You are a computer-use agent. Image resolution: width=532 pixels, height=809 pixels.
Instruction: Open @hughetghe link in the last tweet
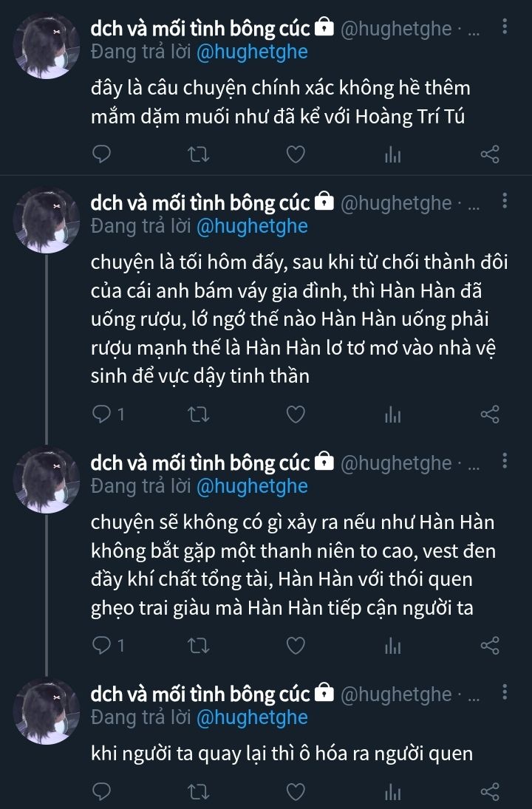251,717
